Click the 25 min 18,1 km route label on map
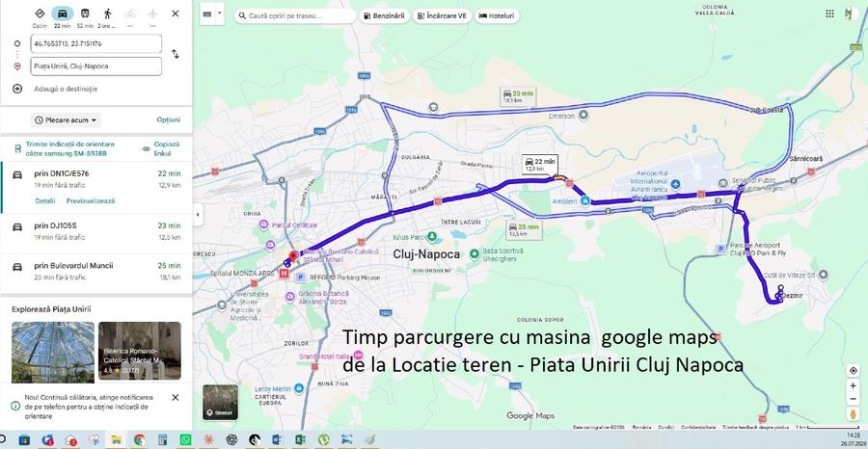 519,96
